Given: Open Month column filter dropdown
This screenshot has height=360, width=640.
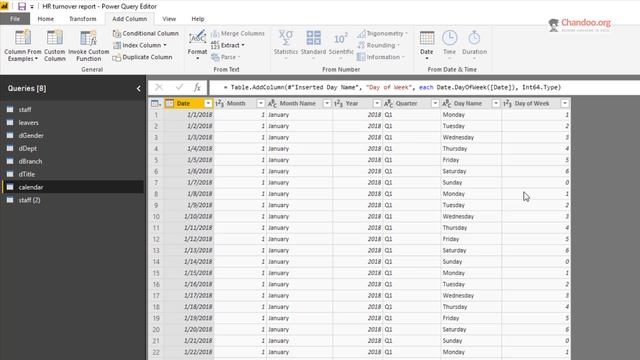Looking at the screenshot, I should tap(260, 104).
